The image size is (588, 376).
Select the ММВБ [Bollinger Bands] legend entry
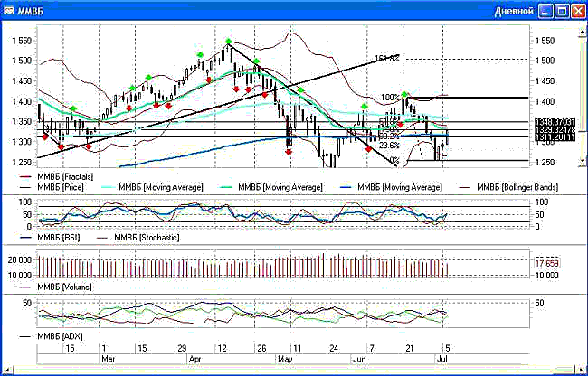pyautogui.click(x=509, y=187)
